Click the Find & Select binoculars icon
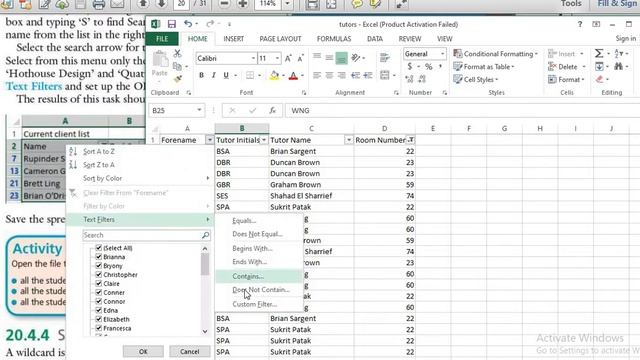The image size is (640, 360). pyautogui.click(x=619, y=67)
